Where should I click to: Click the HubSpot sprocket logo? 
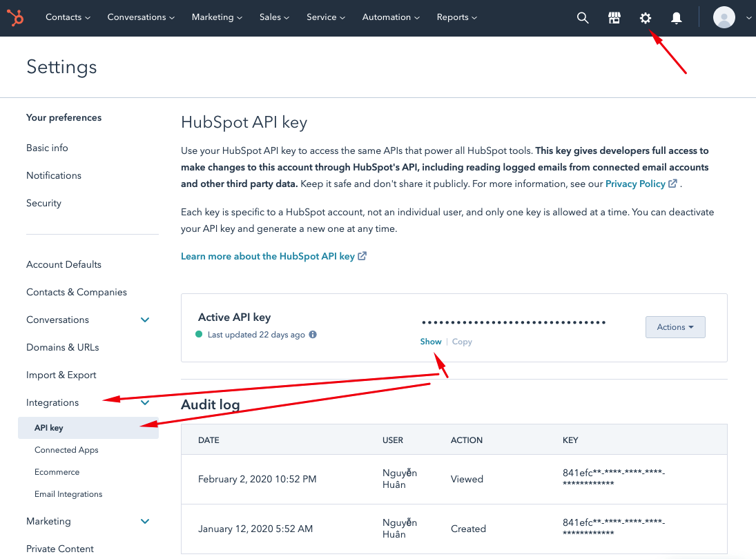pyautogui.click(x=15, y=18)
